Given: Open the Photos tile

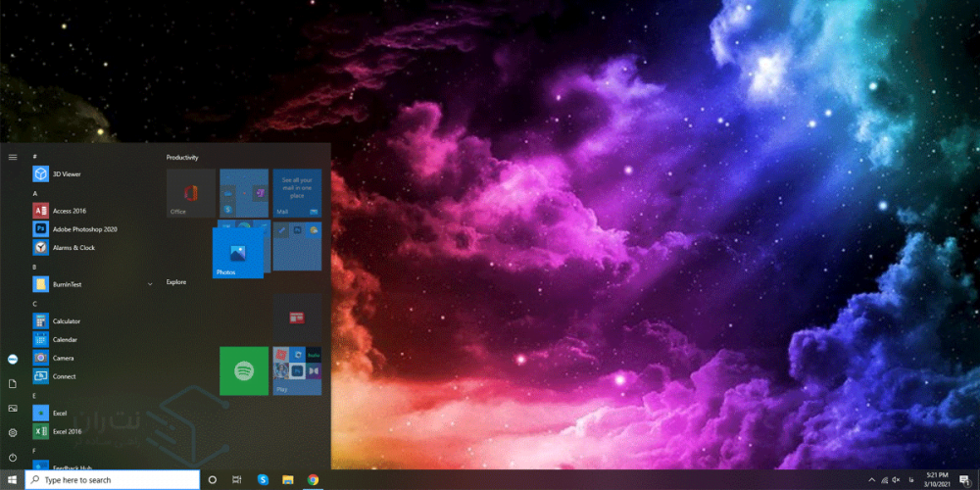Looking at the screenshot, I should [x=237, y=253].
